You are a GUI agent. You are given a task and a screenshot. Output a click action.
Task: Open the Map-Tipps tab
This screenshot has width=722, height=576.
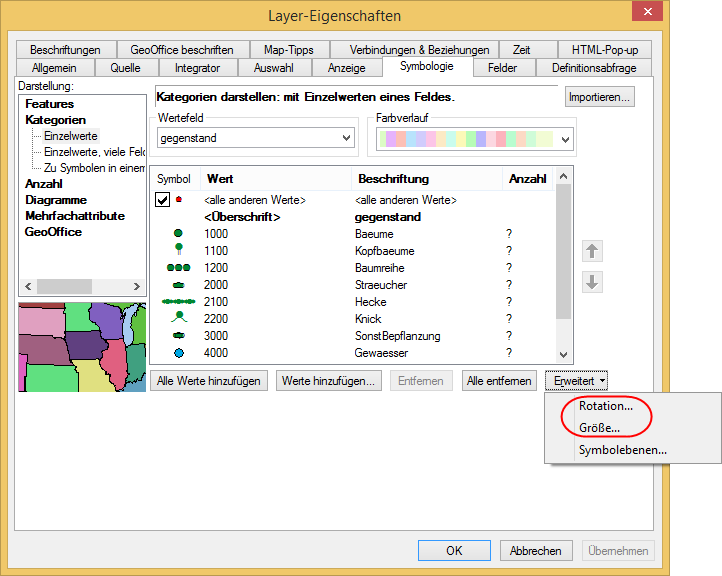[289, 50]
